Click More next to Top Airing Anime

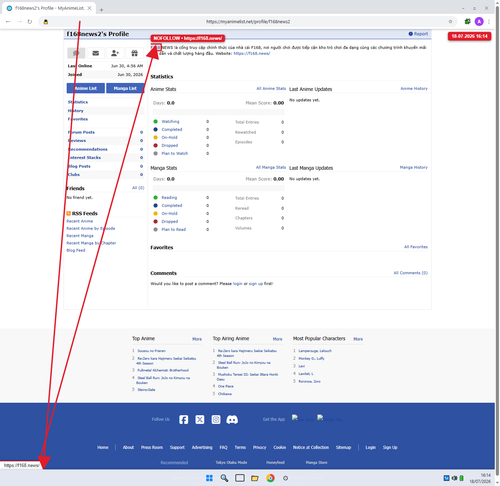277,339
